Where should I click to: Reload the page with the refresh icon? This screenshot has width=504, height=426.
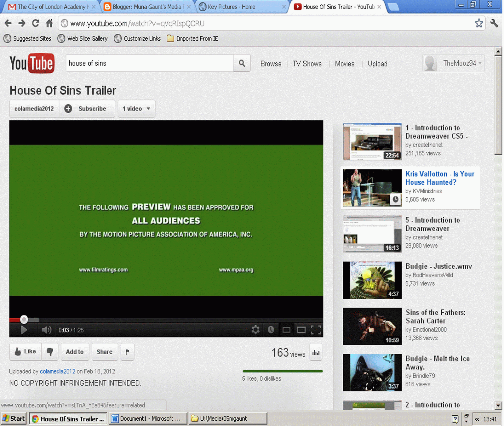click(36, 23)
